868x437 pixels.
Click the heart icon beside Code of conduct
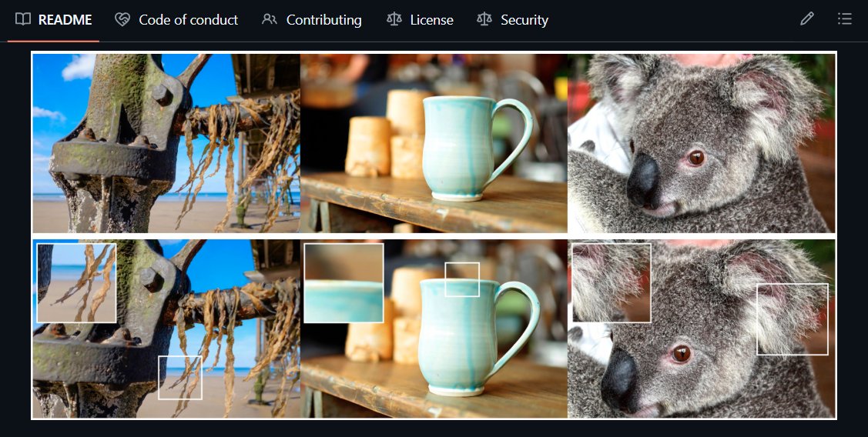coord(122,20)
